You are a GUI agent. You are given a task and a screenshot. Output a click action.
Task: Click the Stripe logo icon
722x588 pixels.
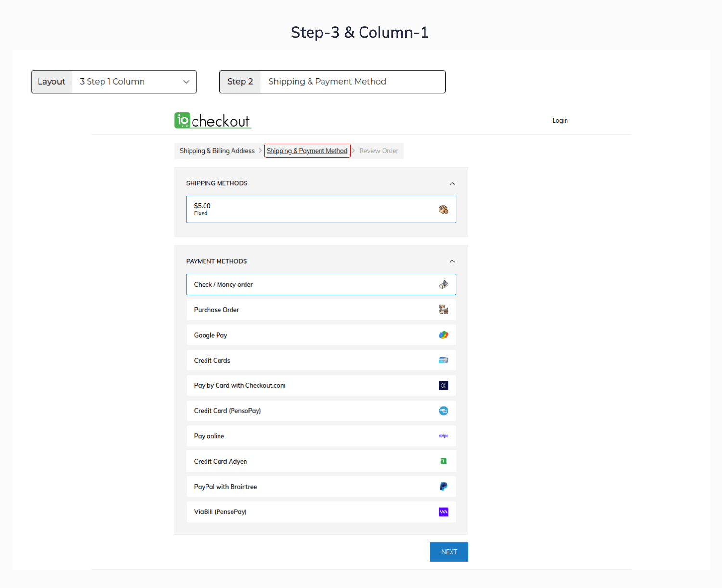click(x=443, y=436)
